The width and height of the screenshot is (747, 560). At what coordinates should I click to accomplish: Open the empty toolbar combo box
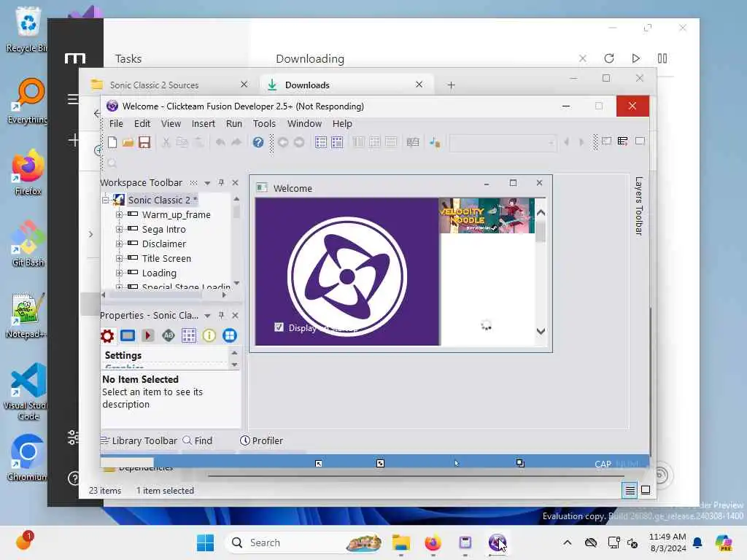click(x=503, y=142)
